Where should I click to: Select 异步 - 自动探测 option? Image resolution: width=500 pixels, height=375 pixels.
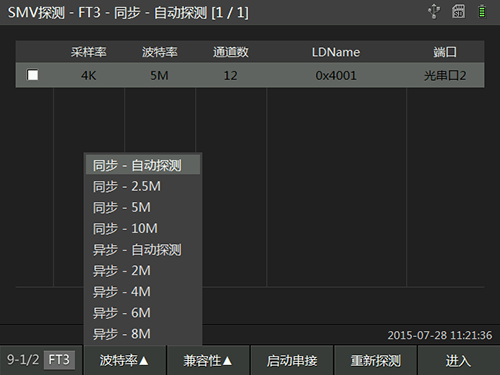143,250
